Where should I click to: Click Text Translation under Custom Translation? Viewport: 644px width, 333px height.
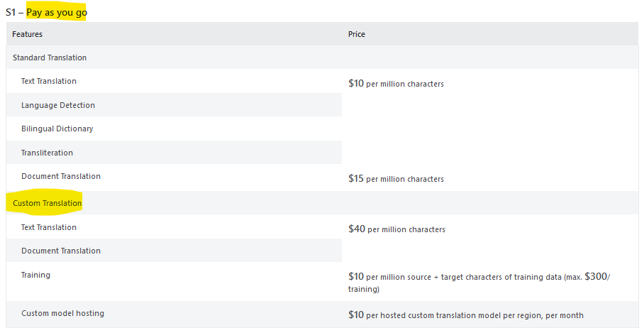click(x=49, y=227)
